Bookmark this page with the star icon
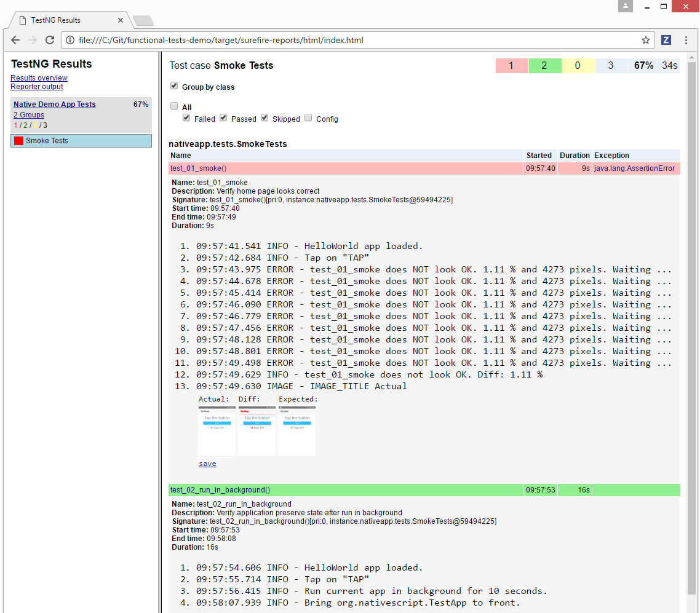This screenshot has height=613, width=700. 645,40
